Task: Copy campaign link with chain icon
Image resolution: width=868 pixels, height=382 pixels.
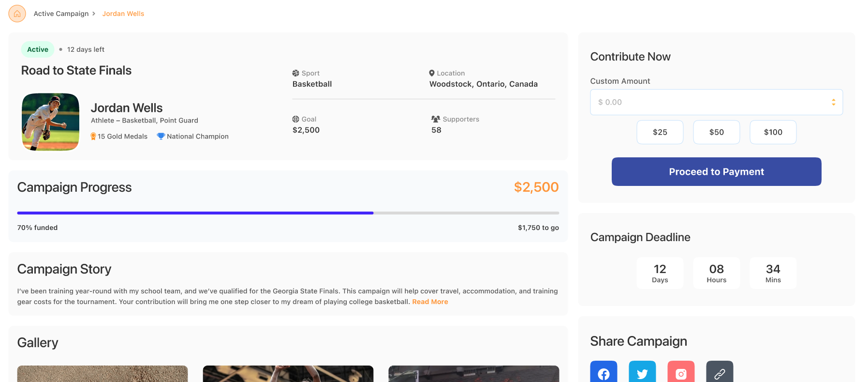Action: point(720,373)
